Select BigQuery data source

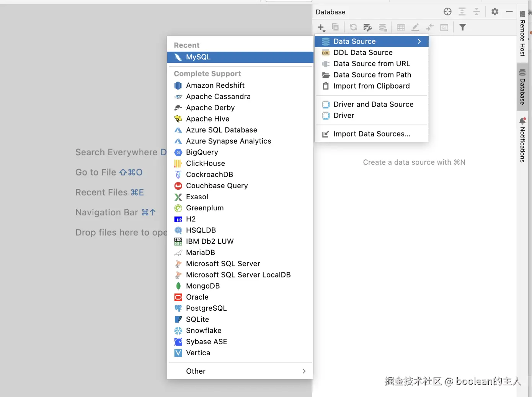[240, 152]
